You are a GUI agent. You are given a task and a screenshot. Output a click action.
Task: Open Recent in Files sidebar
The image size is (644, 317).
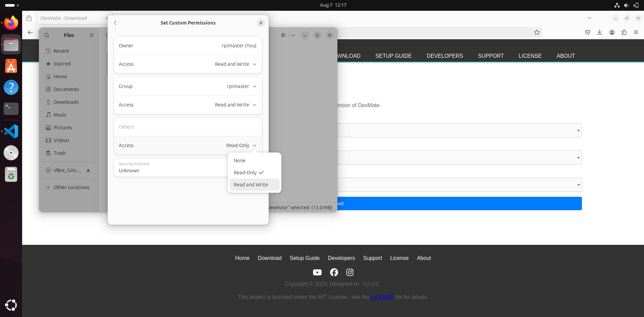click(x=69, y=51)
